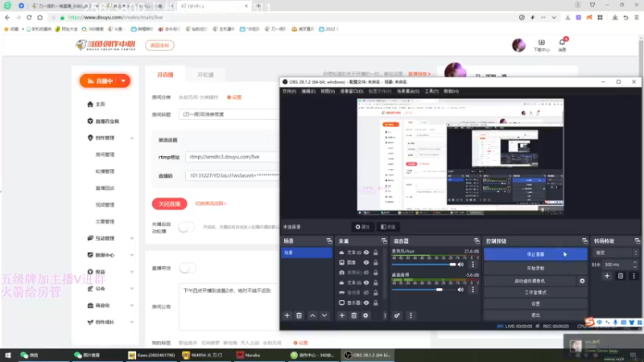Delete selected source using sources trash icon
644x362 pixels.
353,315
